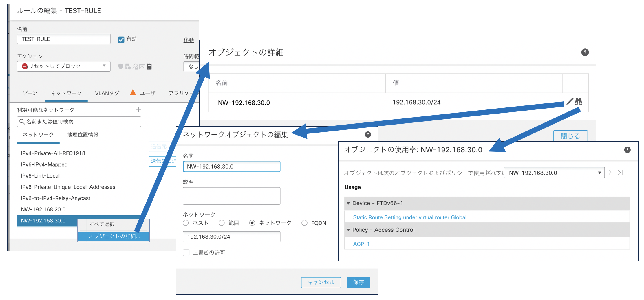Click the logging clipboard icon beside action

pyautogui.click(x=149, y=67)
